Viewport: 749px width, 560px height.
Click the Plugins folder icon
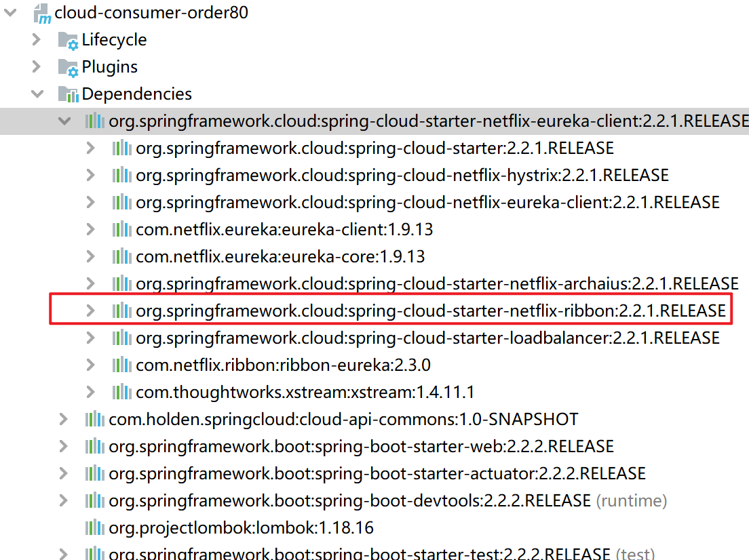(68, 68)
